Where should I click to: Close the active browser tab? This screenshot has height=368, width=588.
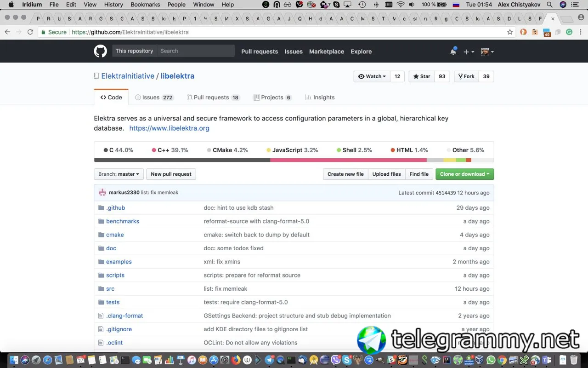click(553, 19)
